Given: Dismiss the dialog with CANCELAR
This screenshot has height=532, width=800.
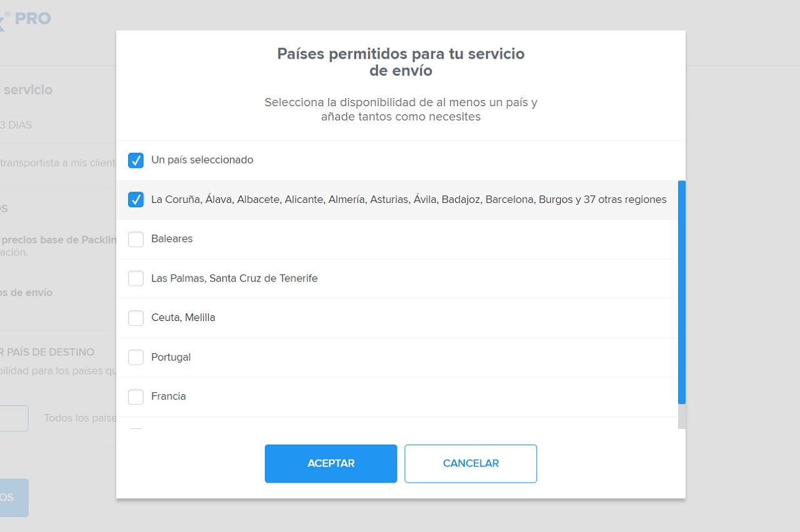Looking at the screenshot, I should coord(471,463).
